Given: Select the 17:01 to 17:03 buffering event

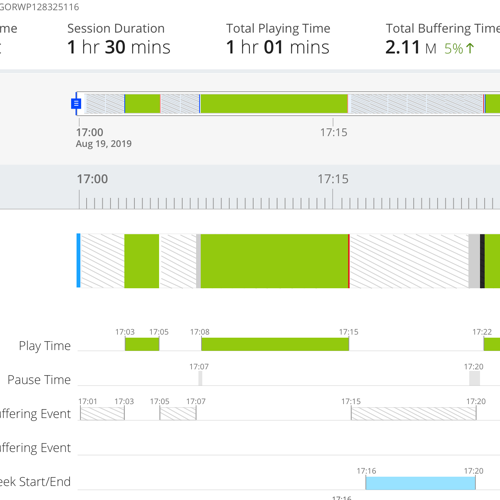Looking at the screenshot, I should [x=102, y=413].
